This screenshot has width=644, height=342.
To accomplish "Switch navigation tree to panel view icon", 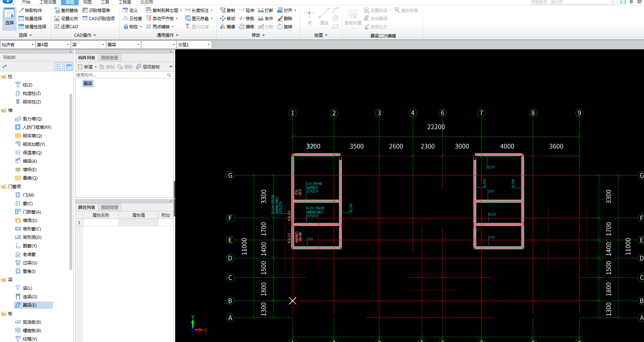I will (69, 66).
